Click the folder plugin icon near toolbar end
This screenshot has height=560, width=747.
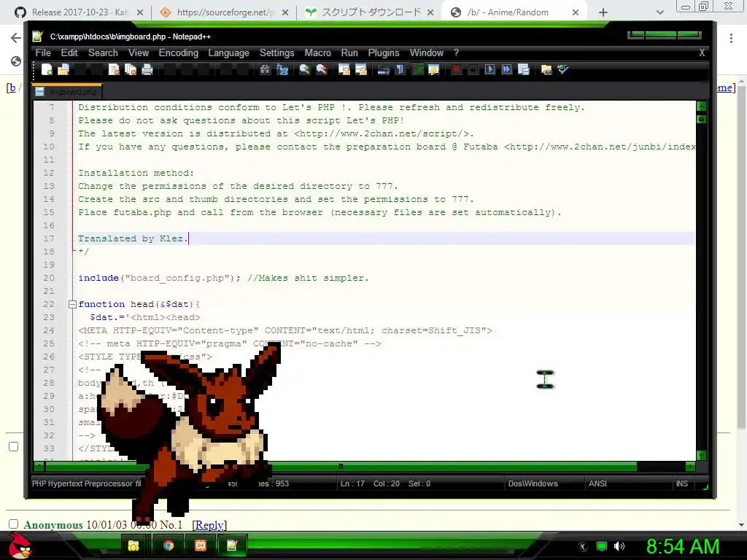pyautogui.click(x=546, y=69)
